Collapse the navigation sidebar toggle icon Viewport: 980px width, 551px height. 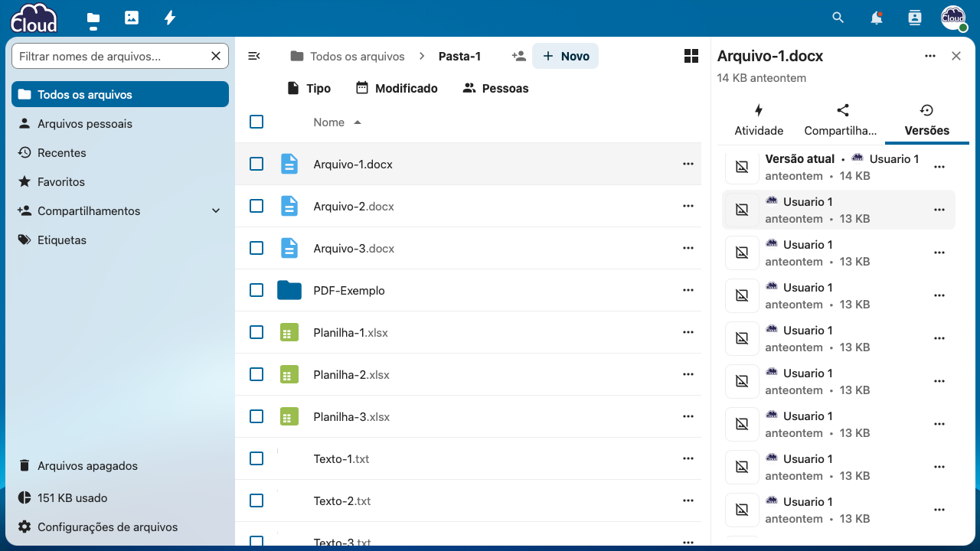tap(255, 56)
